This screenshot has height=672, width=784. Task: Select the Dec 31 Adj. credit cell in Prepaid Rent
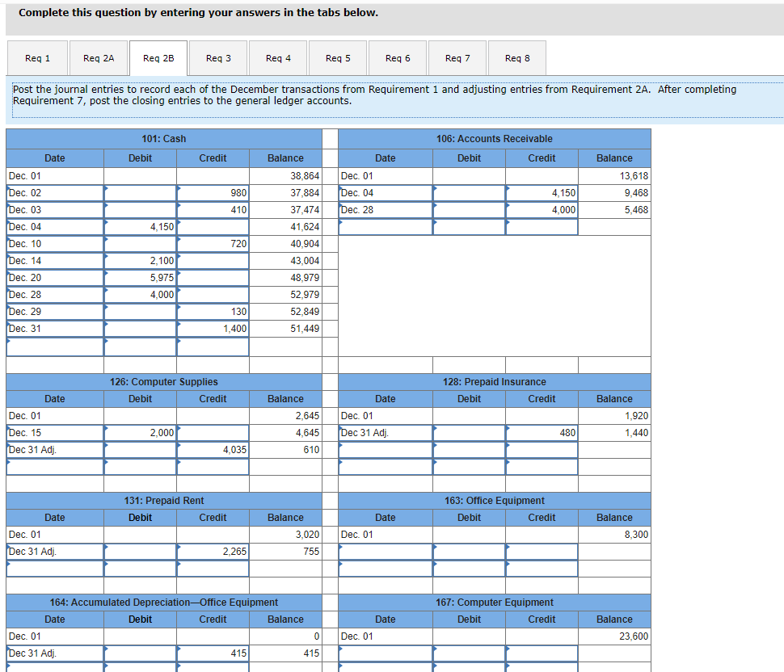pos(212,551)
